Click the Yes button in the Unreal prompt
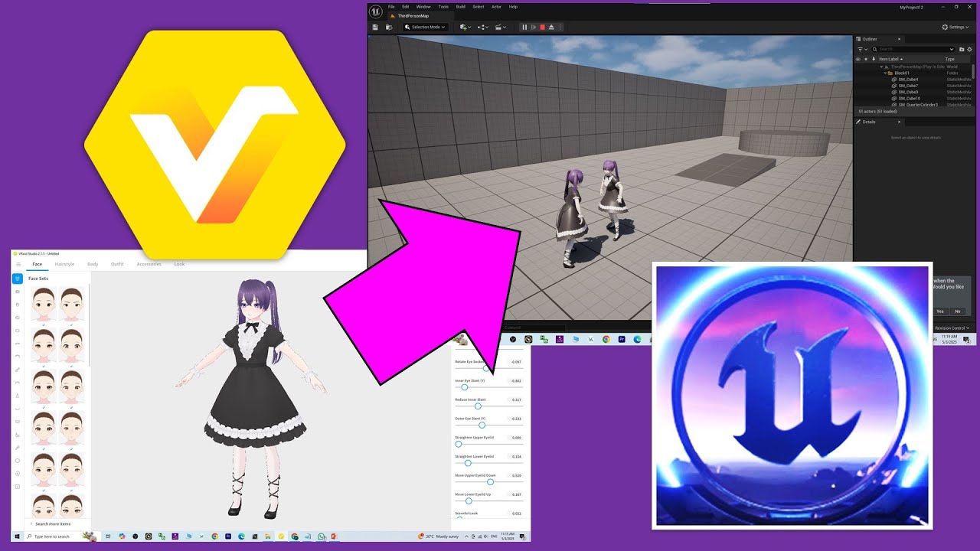 940,311
